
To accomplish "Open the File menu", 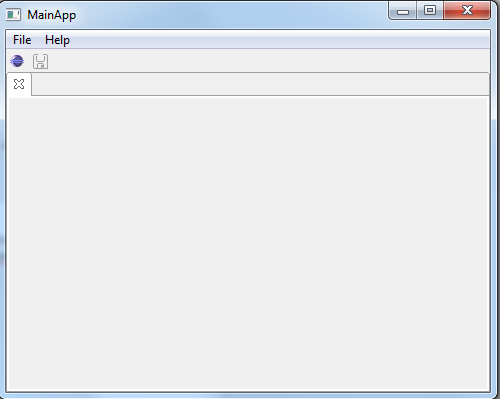I will pyautogui.click(x=22, y=40).
